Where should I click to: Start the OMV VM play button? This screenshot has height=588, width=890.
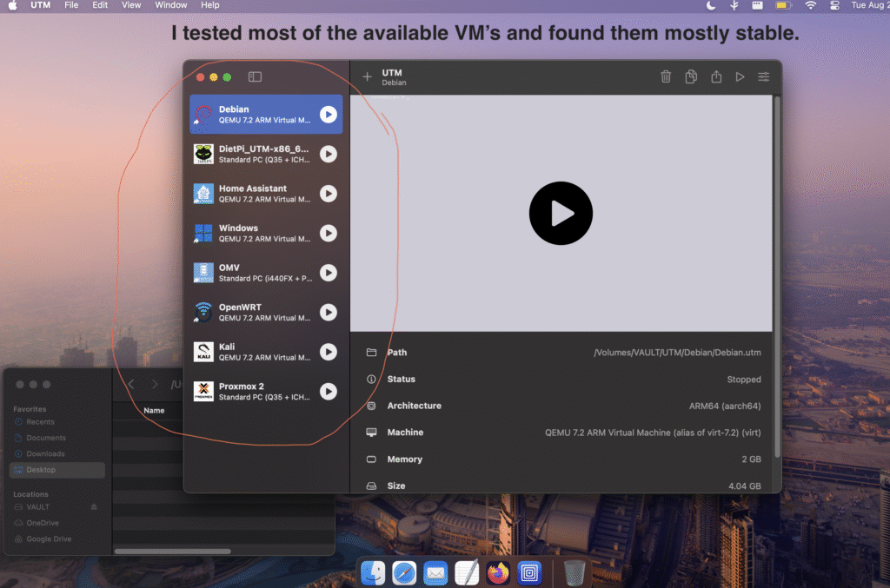click(328, 273)
